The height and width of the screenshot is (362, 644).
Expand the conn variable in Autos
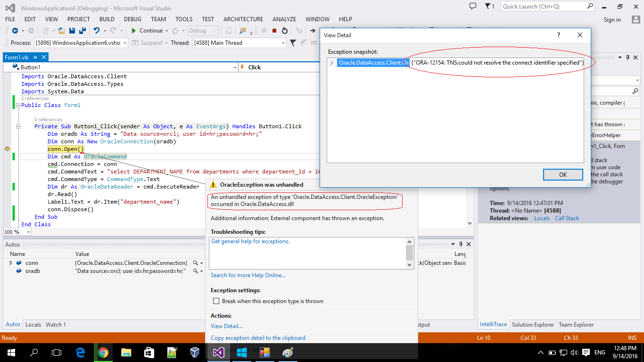[x=11, y=263]
